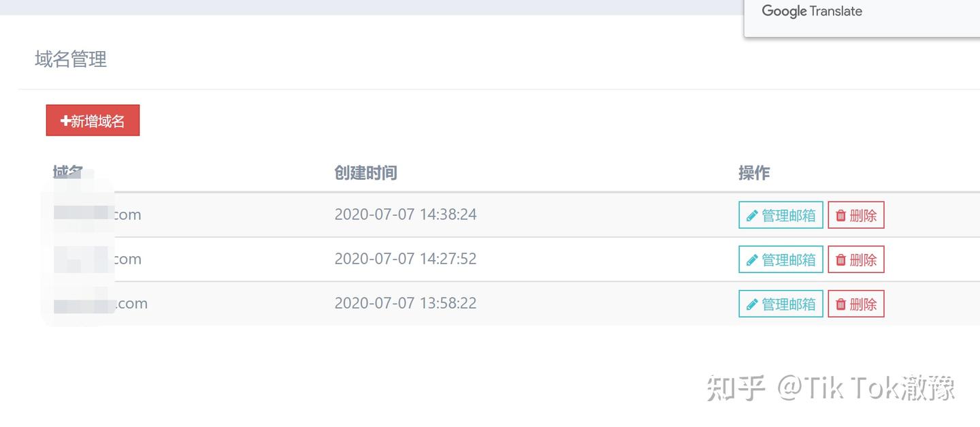Click the timestamp 2020-07-07 14:27:52

[x=406, y=259]
